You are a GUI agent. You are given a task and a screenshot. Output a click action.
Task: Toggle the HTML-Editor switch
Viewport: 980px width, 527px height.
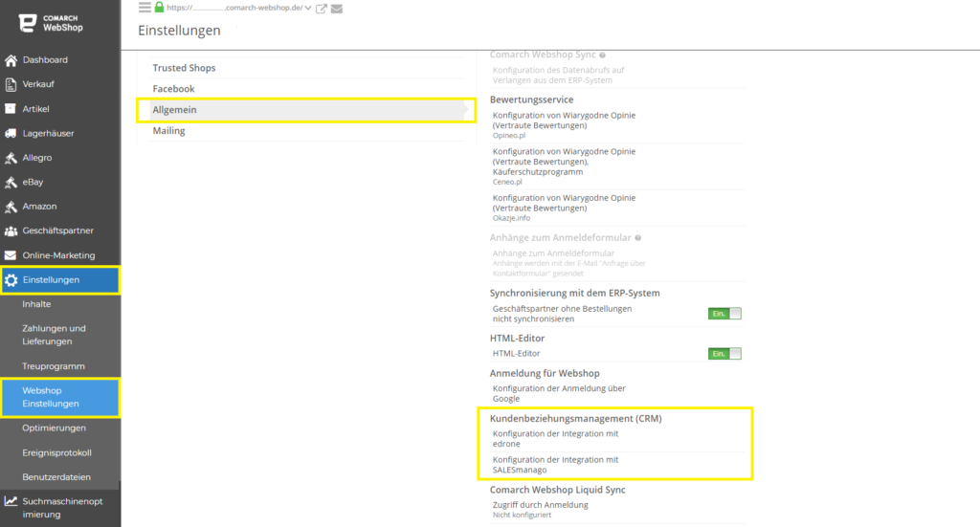tap(724, 354)
